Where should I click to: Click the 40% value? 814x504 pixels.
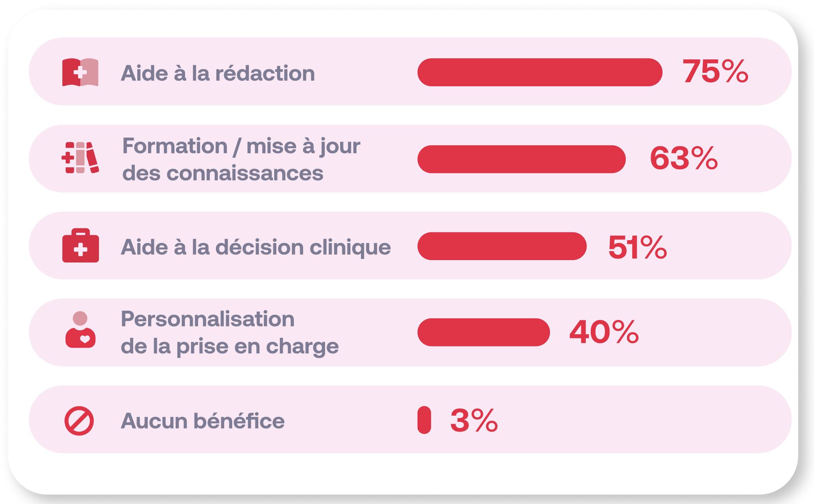coord(603,332)
